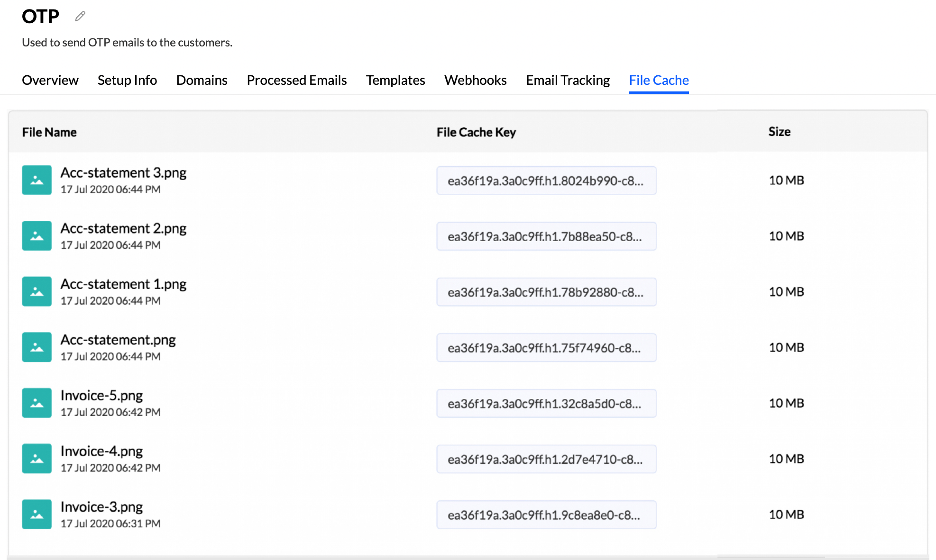Click the cache key field ending 7b88ea50-c8...
Image resolution: width=936 pixels, height=560 pixels.
546,236
